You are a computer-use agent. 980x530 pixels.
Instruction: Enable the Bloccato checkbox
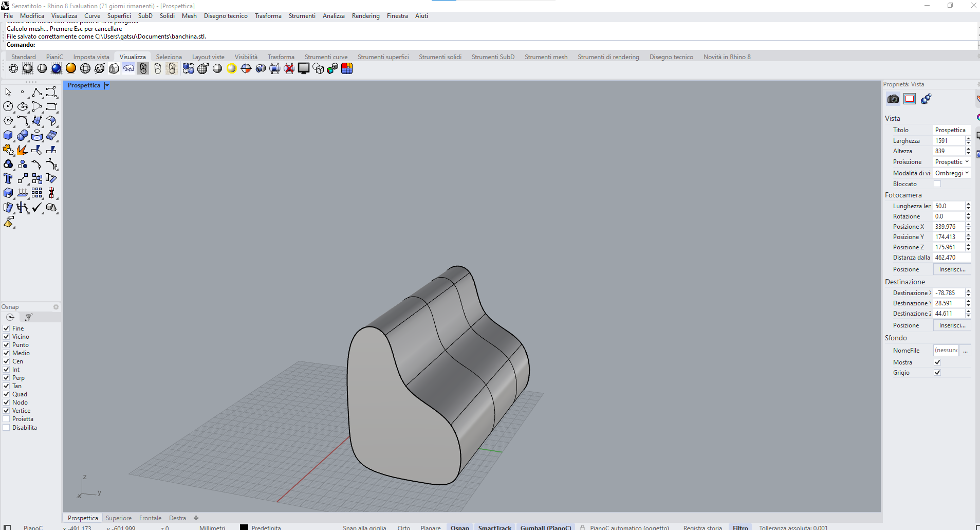[x=937, y=184]
